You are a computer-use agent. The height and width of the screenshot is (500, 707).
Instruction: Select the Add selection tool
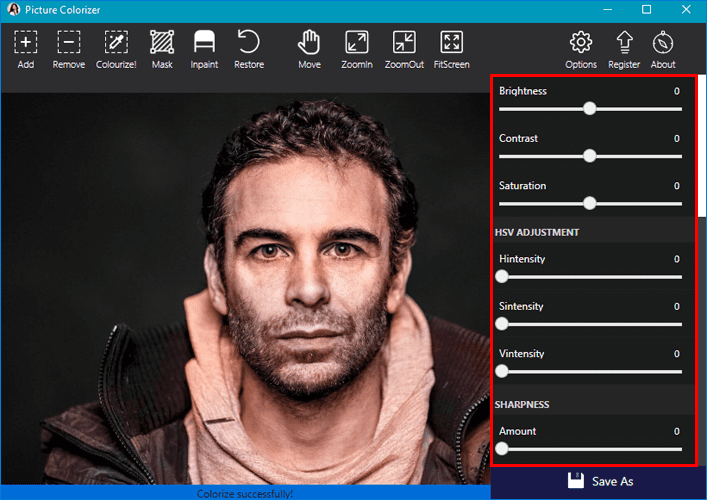(26, 49)
